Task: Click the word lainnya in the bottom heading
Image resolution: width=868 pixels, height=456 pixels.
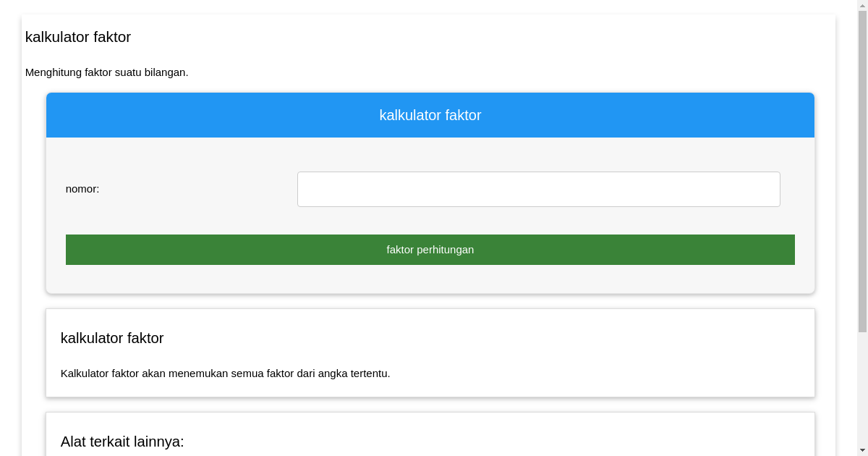Action: 160,442
